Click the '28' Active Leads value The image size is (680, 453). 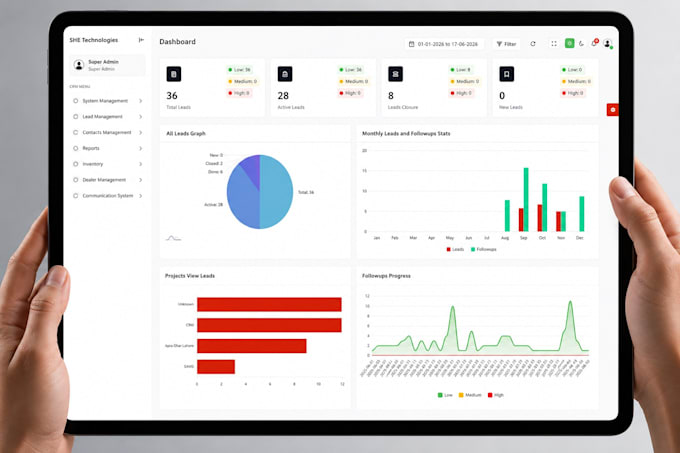point(283,95)
